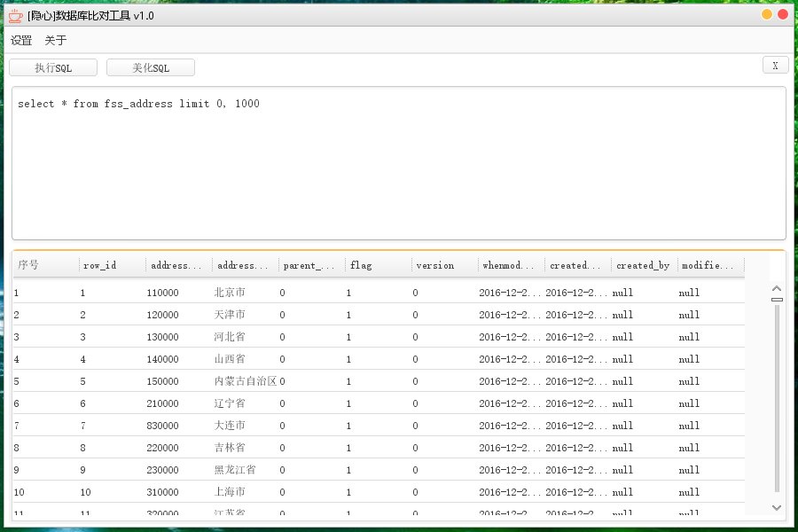This screenshot has width=798, height=532.
Task: Click the scrollbar up arrow
Action: coord(777,288)
